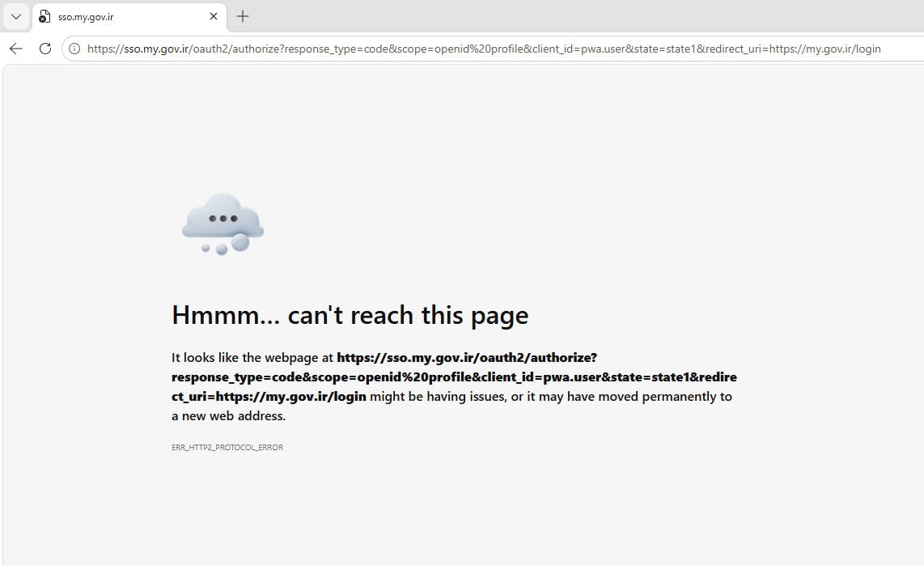This screenshot has width=924, height=566.
Task: Click "It looks like the webpage at" text
Action: tap(252, 357)
